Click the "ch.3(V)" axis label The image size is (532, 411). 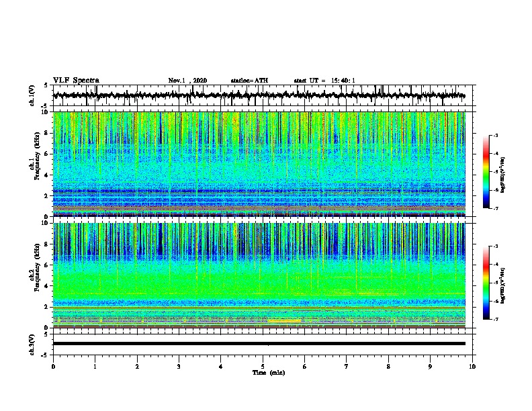tap(32, 345)
